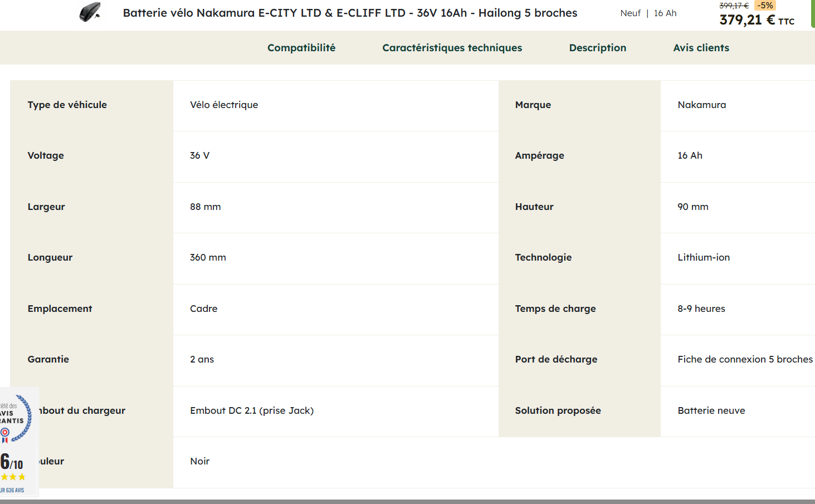Select the Lithium-ion value

tap(704, 257)
